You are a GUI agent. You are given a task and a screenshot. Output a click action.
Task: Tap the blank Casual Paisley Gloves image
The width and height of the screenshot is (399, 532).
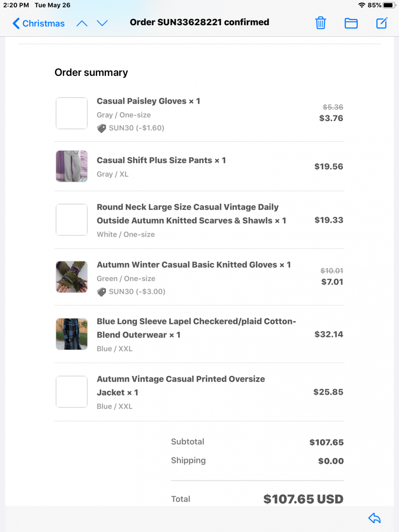tap(72, 113)
